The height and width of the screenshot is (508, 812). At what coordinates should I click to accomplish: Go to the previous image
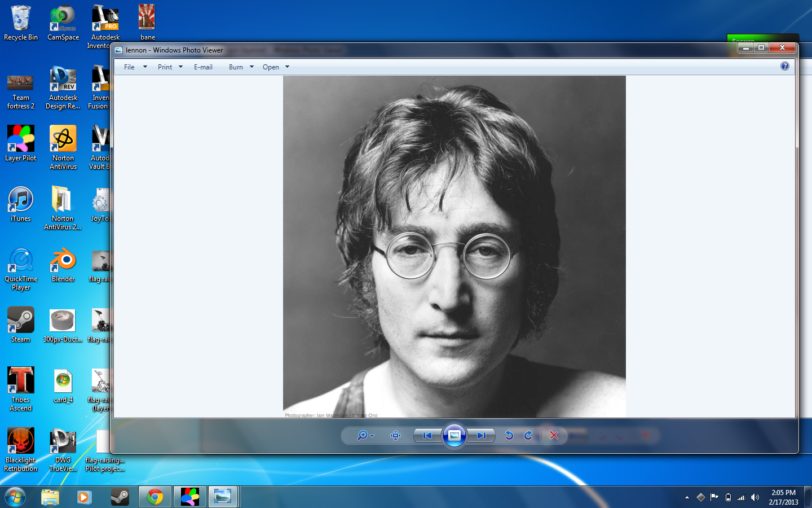(427, 435)
